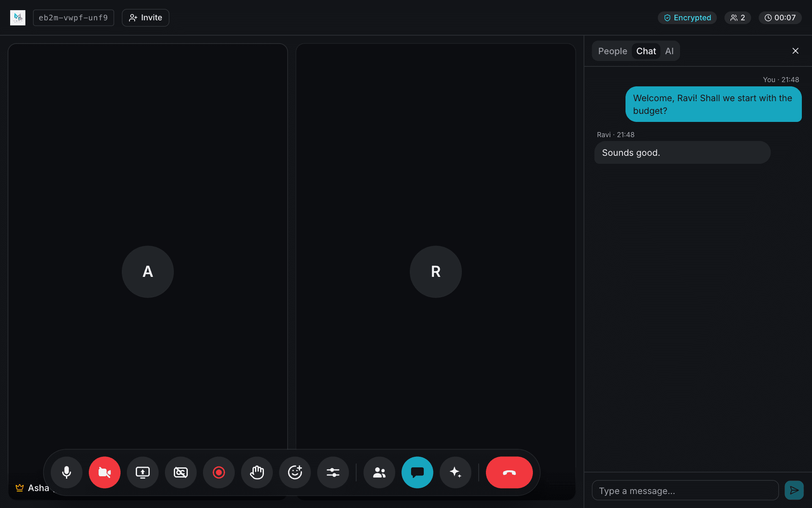Image resolution: width=812 pixels, height=508 pixels.
Task: Mute the microphone
Action: (x=66, y=472)
